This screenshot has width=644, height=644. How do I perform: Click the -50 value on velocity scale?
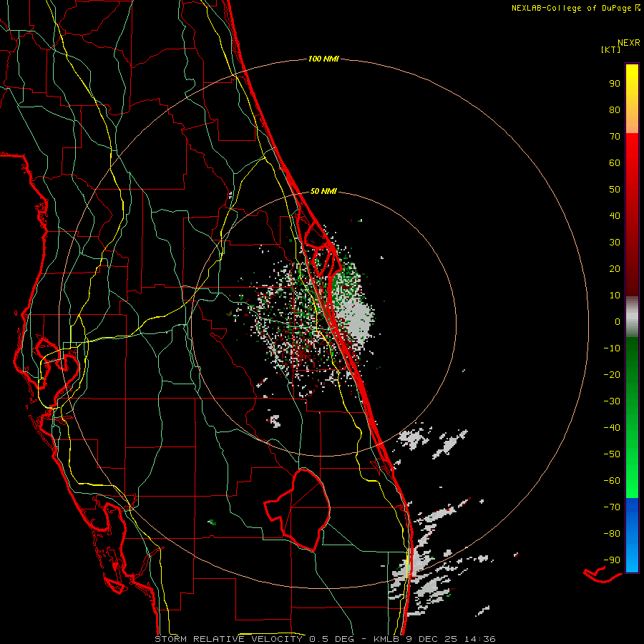612,454
